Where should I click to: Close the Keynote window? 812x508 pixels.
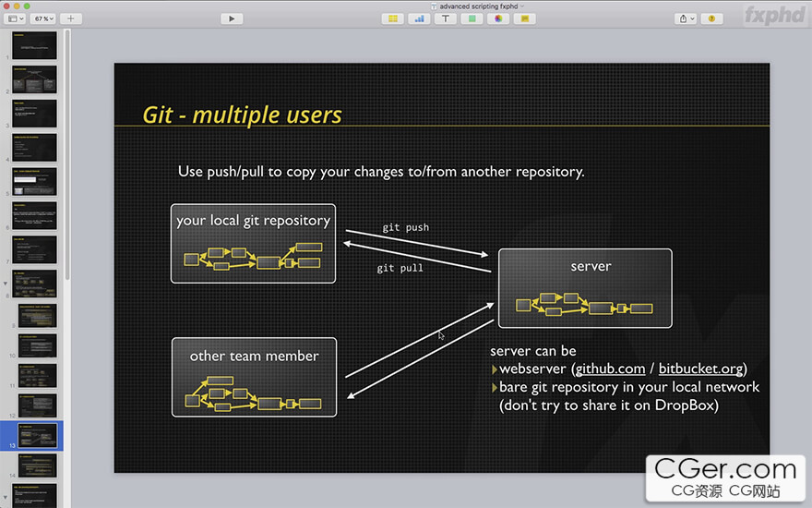(6, 6)
